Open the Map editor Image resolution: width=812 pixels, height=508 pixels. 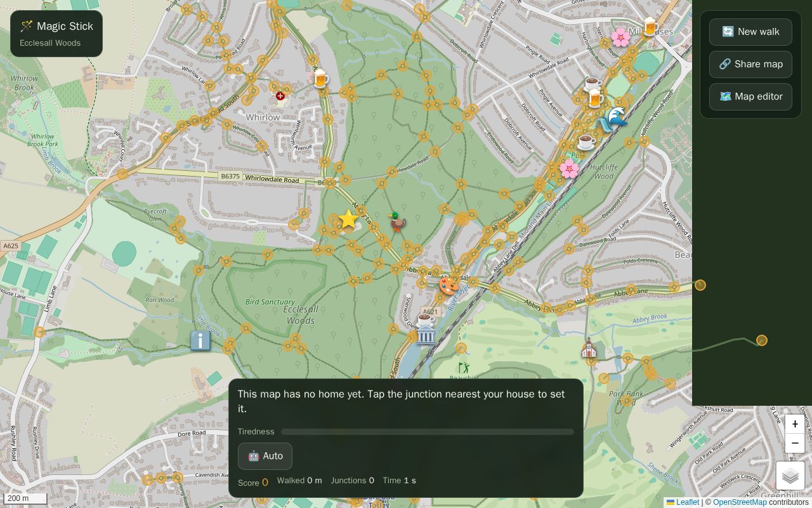[x=750, y=97]
